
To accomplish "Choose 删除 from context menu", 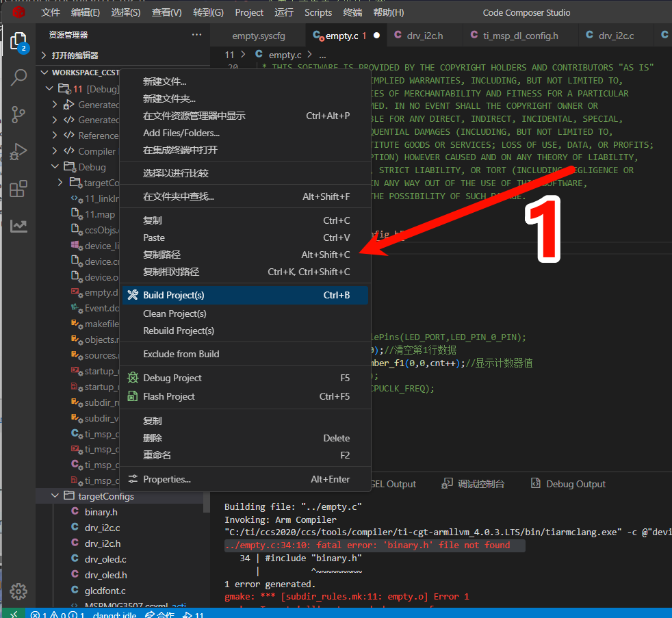I will (x=245, y=438).
